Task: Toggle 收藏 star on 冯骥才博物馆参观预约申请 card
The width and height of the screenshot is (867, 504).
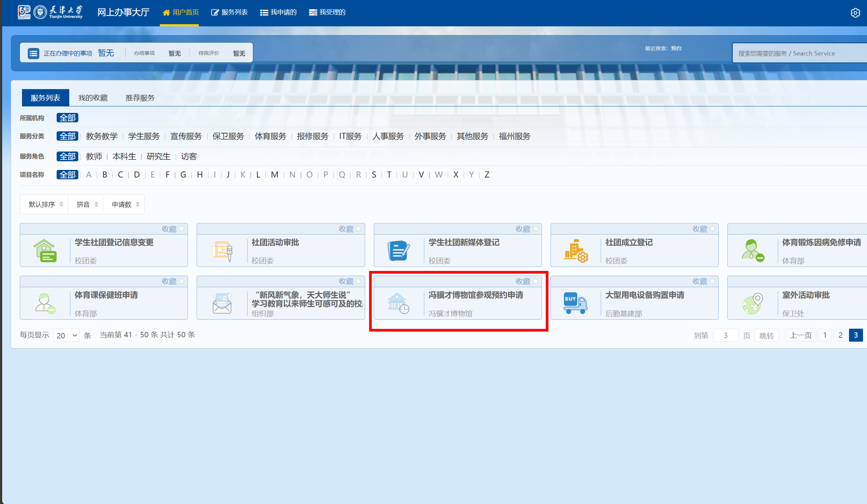Action: coord(536,281)
